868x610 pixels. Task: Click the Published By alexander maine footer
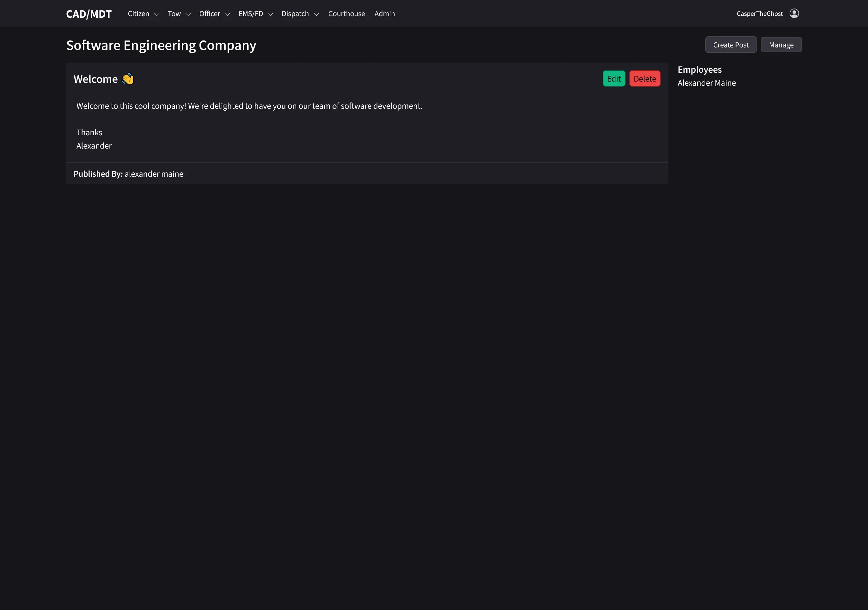coord(129,174)
